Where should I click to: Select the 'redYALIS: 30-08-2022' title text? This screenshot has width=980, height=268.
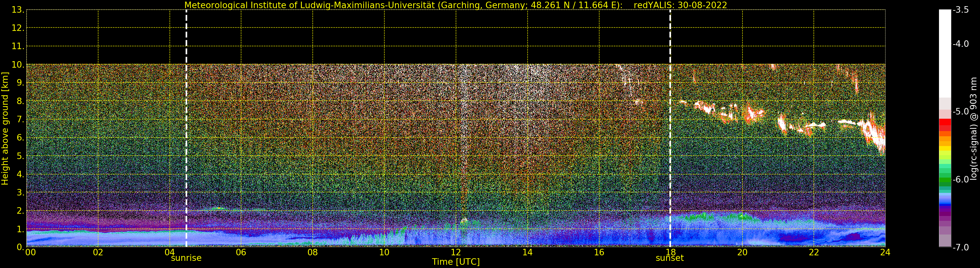(680, 5)
